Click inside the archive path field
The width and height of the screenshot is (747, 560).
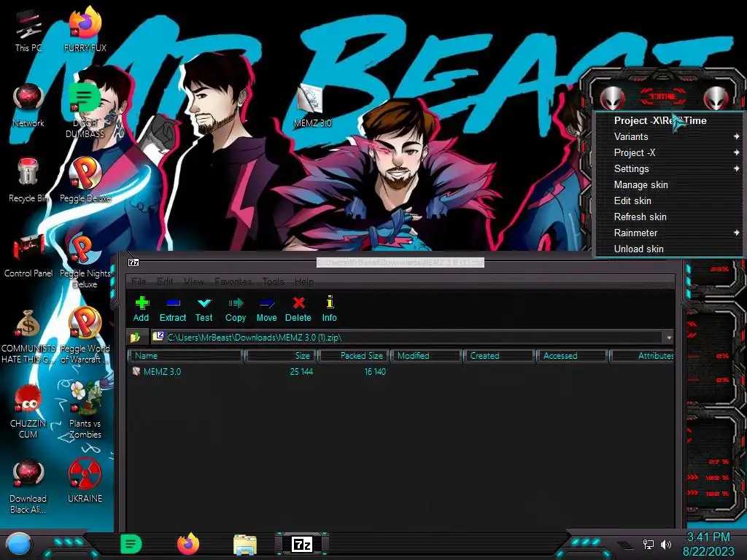[x=407, y=337]
